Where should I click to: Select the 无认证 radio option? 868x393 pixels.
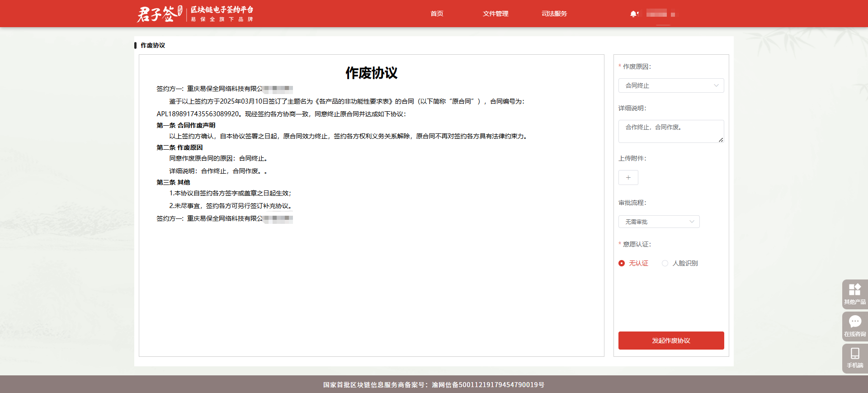(x=633, y=263)
